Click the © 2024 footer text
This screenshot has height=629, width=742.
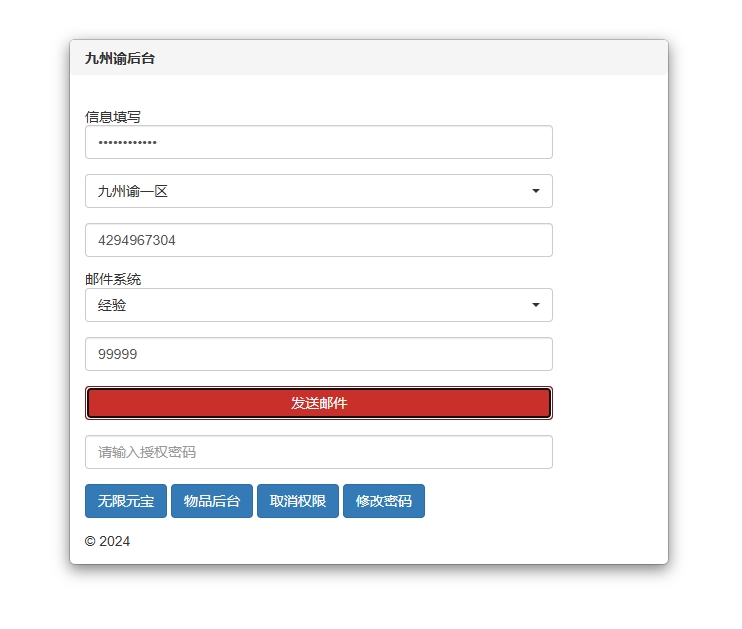click(107, 541)
